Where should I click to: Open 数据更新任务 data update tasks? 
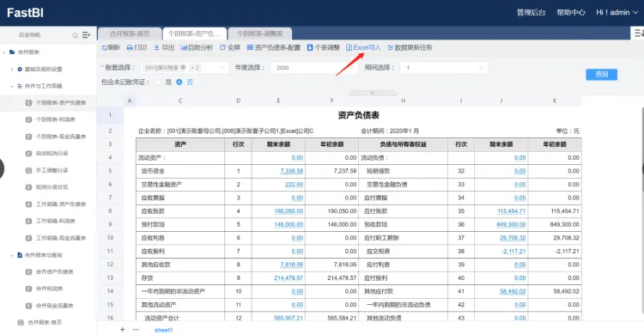coord(410,48)
